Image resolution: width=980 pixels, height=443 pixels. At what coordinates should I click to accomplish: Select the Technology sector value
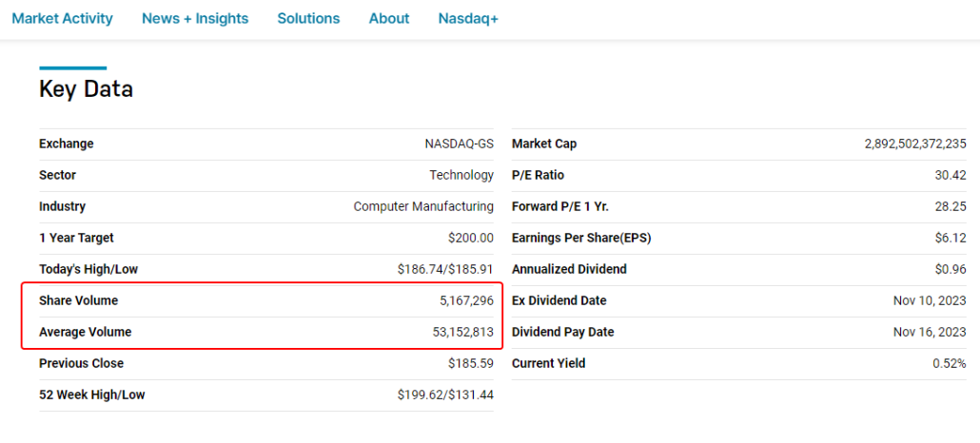click(x=461, y=175)
